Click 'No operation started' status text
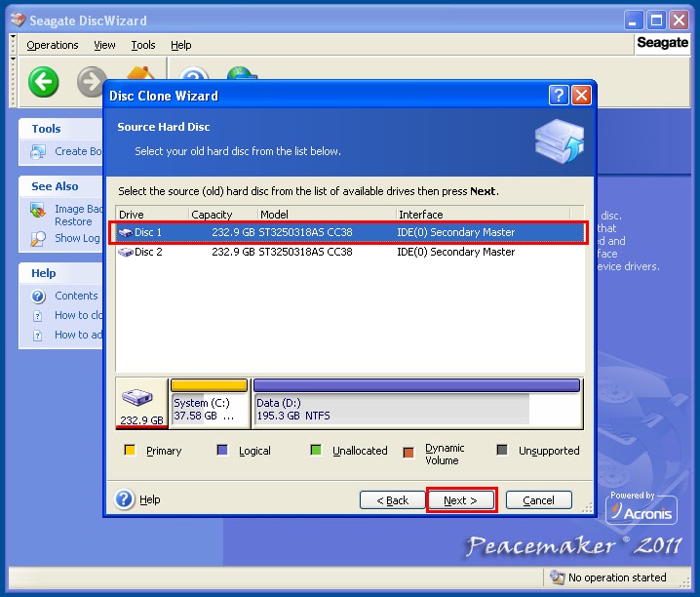The height and width of the screenshot is (597, 700). [617, 577]
